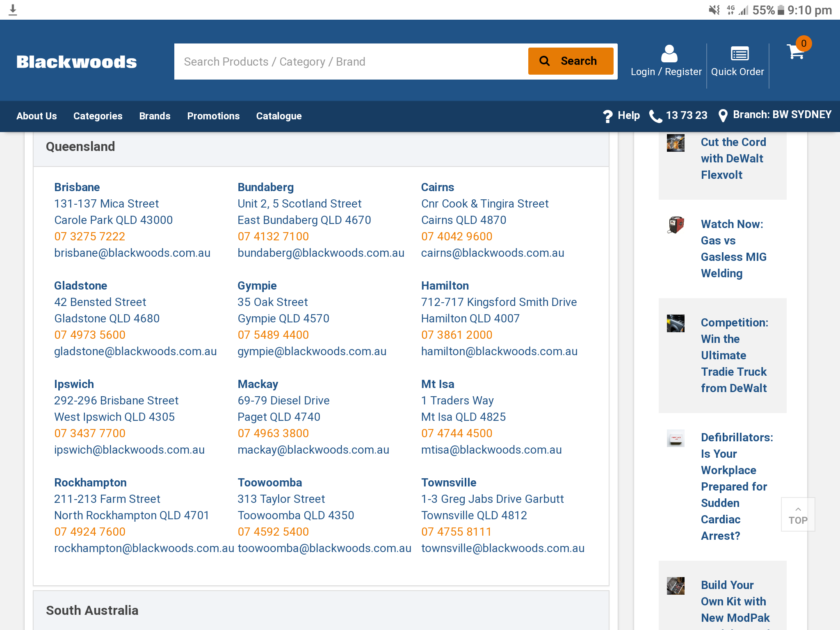Tap the download arrow in status bar
Image resolution: width=840 pixels, height=630 pixels.
coord(13,10)
